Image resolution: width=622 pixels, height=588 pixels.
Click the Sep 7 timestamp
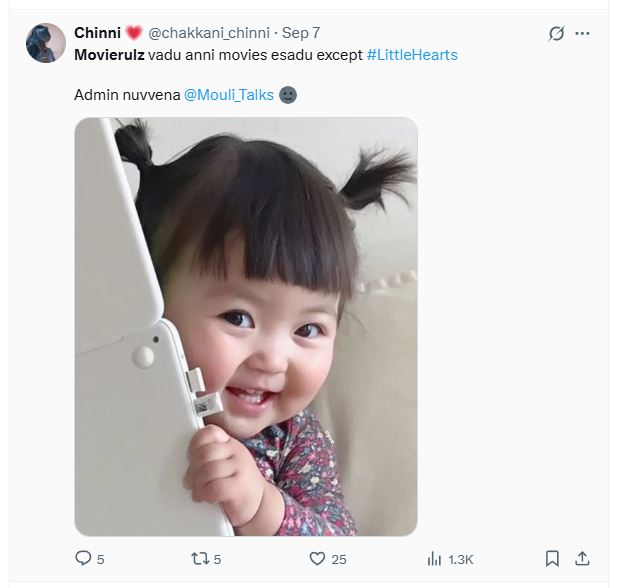301,33
